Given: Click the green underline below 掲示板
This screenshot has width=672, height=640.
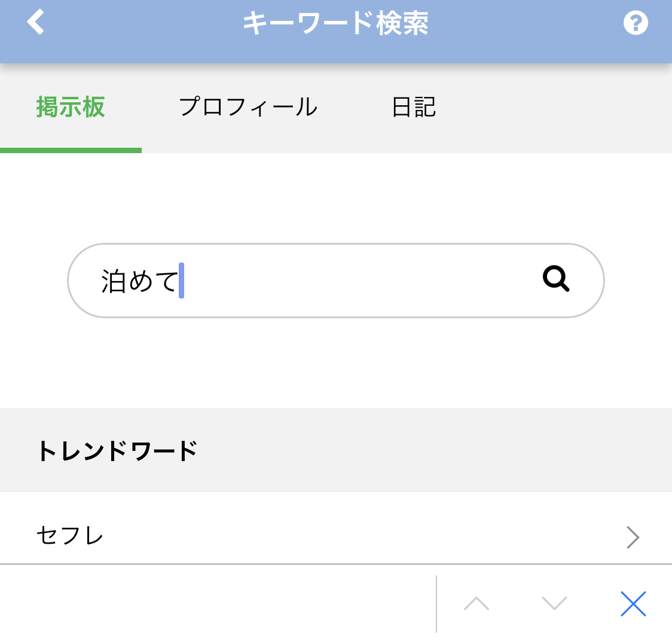Looking at the screenshot, I should (x=71, y=150).
